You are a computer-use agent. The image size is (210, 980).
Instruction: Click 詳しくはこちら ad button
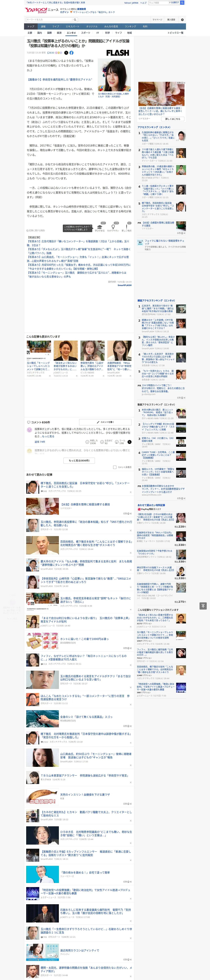point(173,119)
